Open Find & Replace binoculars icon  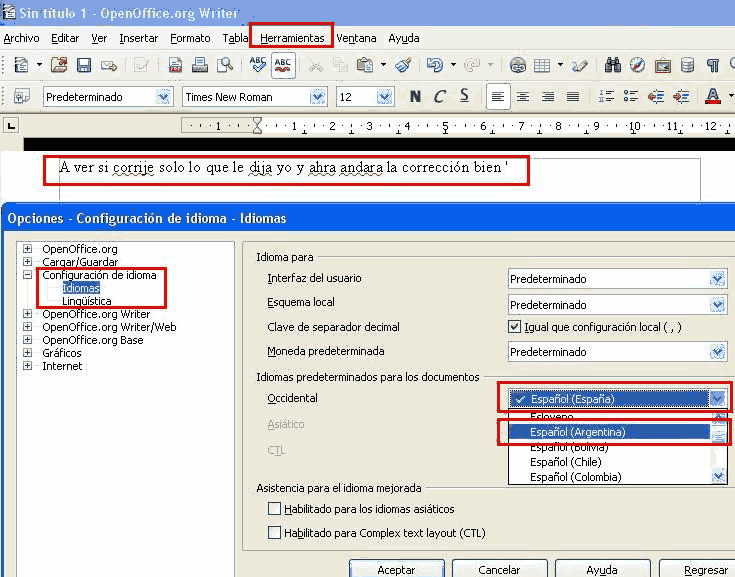pos(613,65)
